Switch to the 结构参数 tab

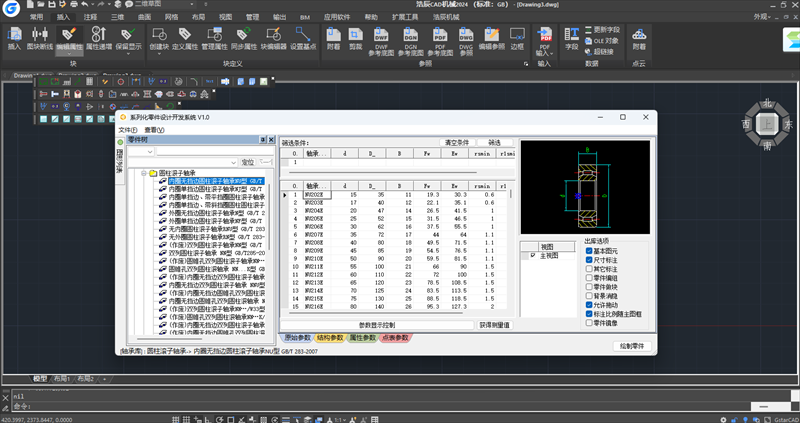click(329, 338)
